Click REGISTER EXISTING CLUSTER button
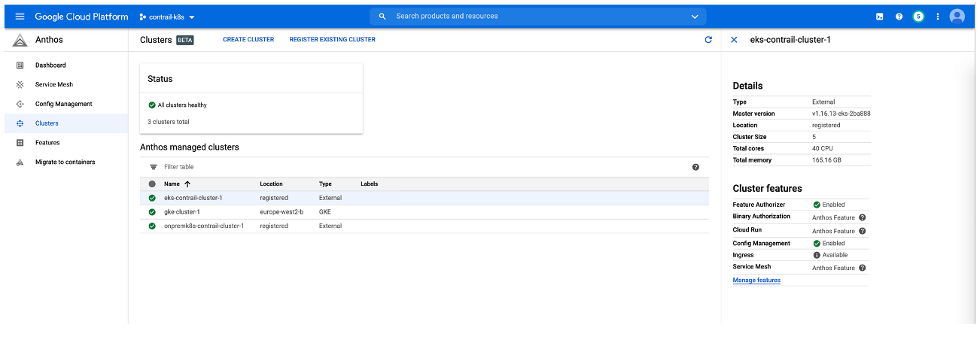 tap(332, 40)
